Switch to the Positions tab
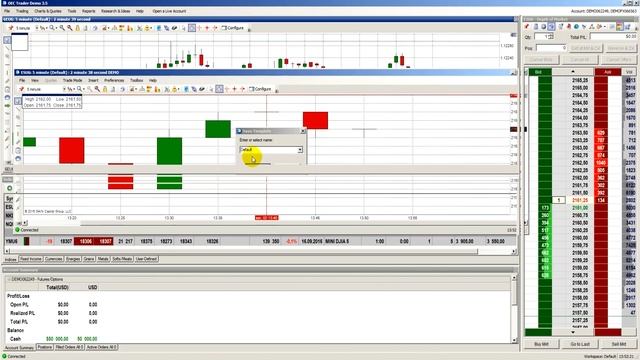Image resolution: width=640 pixels, height=360 pixels. click(x=44, y=347)
